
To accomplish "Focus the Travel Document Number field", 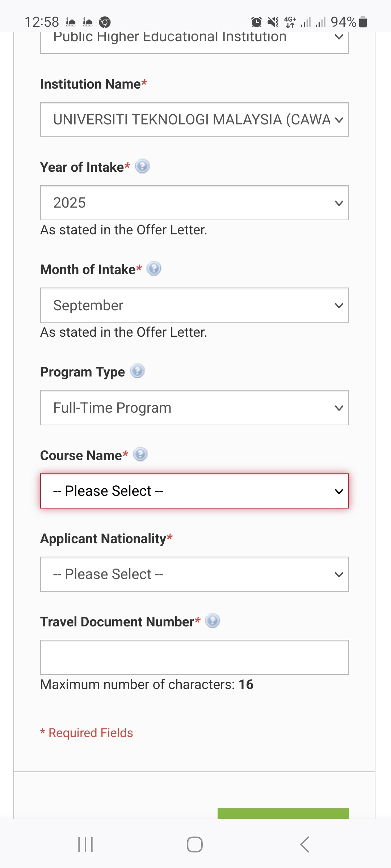I will [194, 658].
